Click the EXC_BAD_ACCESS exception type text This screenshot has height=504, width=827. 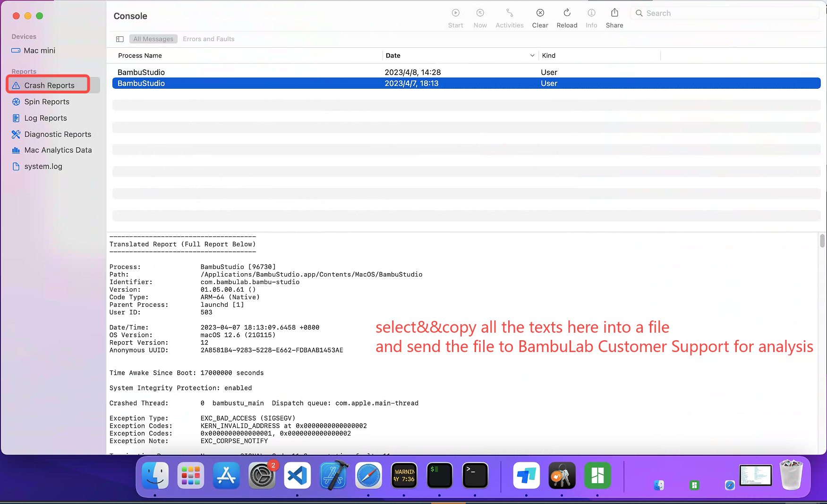248,418
